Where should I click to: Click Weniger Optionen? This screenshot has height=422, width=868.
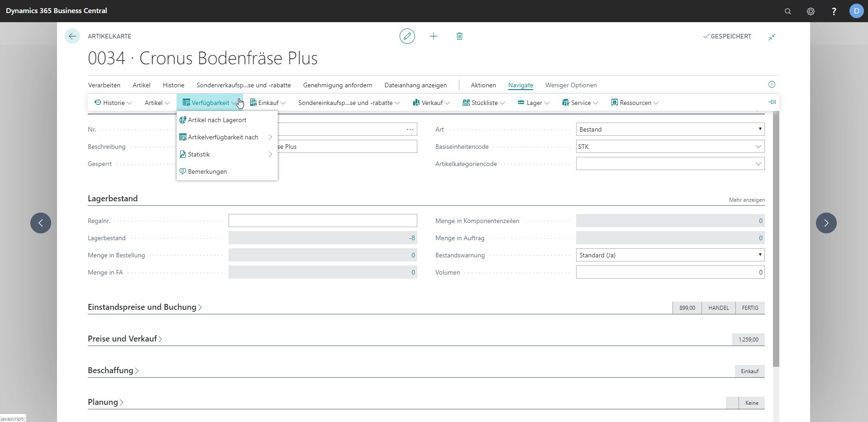tap(571, 85)
